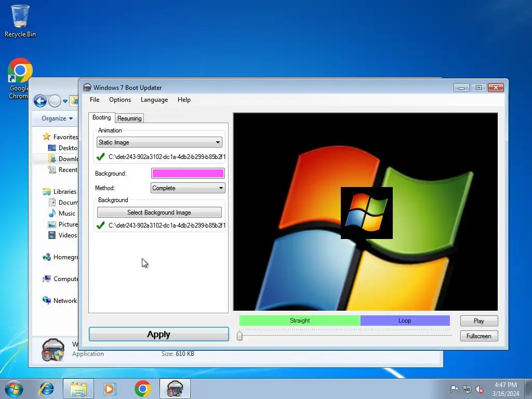Click the Play button
Viewport: 532px width, 399px height.
click(x=479, y=321)
